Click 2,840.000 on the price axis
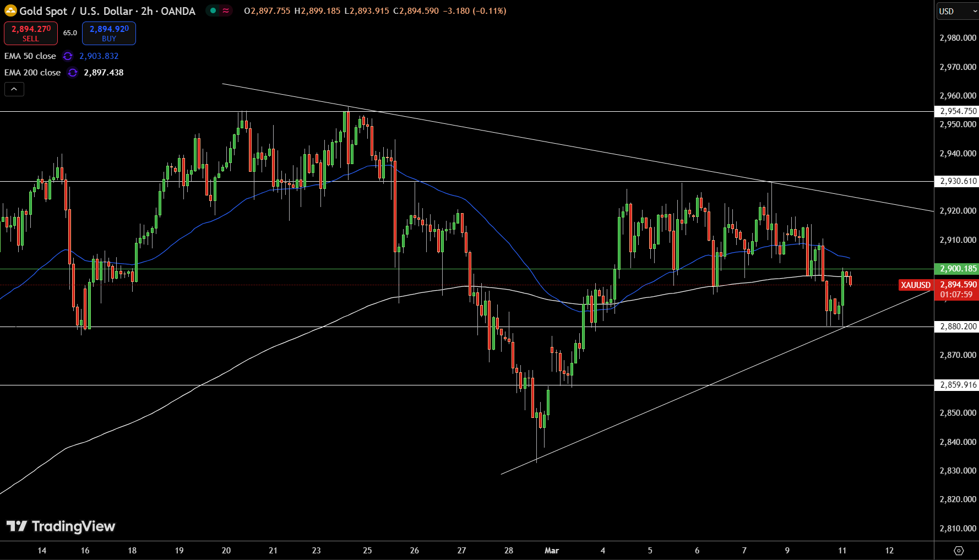Image resolution: width=979 pixels, height=560 pixels. pos(958,442)
